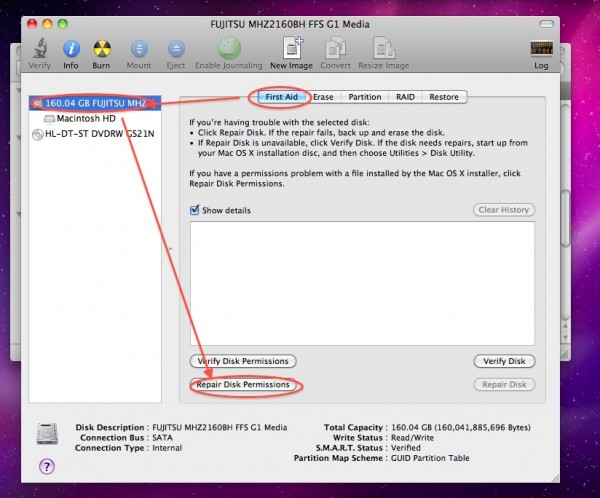The image size is (600, 498).
Task: Click the Clear History button
Action: (x=504, y=210)
